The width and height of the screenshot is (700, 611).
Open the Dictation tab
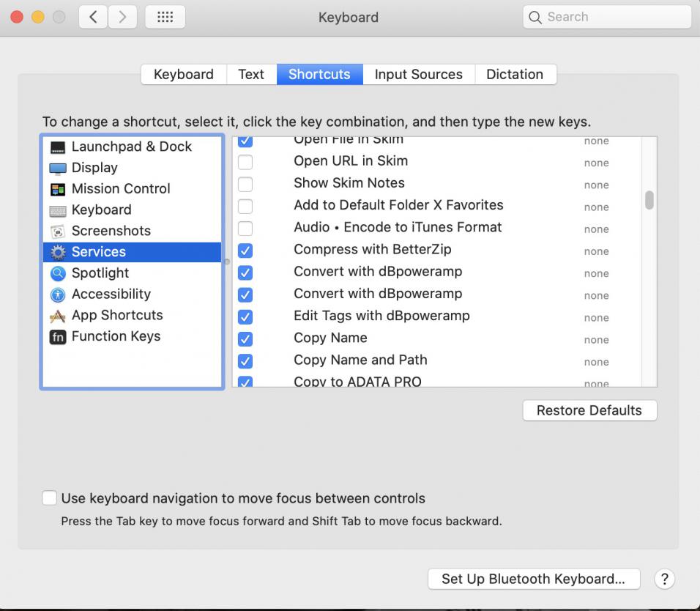click(x=515, y=74)
